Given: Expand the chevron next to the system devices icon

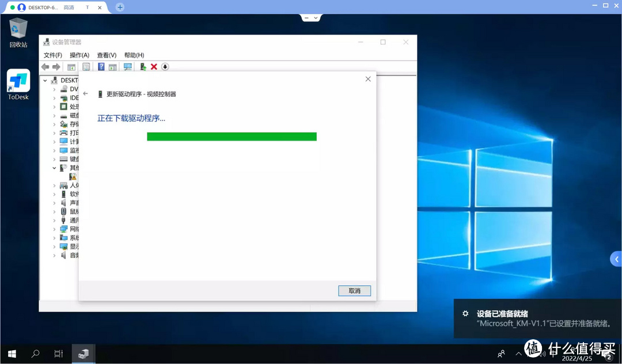Looking at the screenshot, I should coord(54,237).
